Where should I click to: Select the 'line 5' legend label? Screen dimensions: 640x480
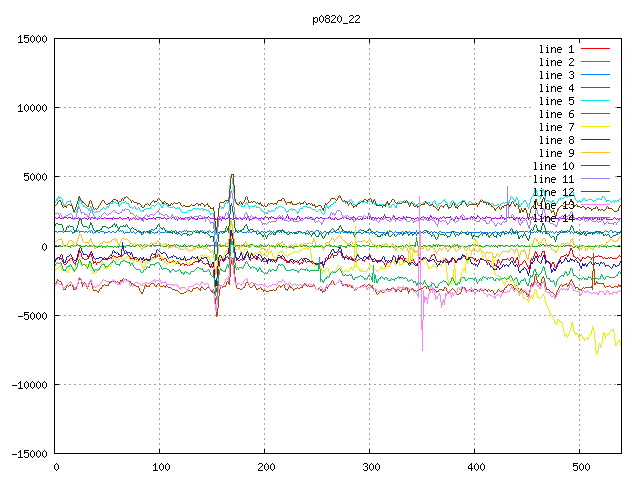pos(556,101)
